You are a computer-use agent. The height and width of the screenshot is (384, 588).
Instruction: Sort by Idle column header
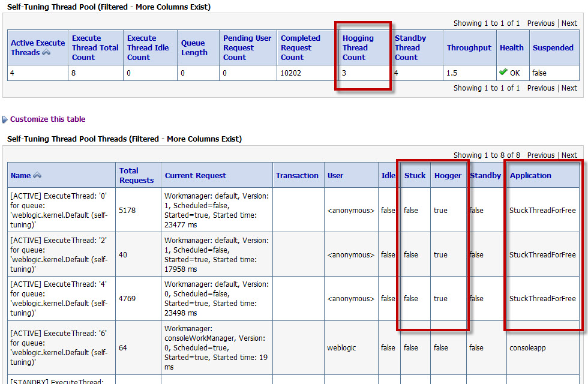389,175
